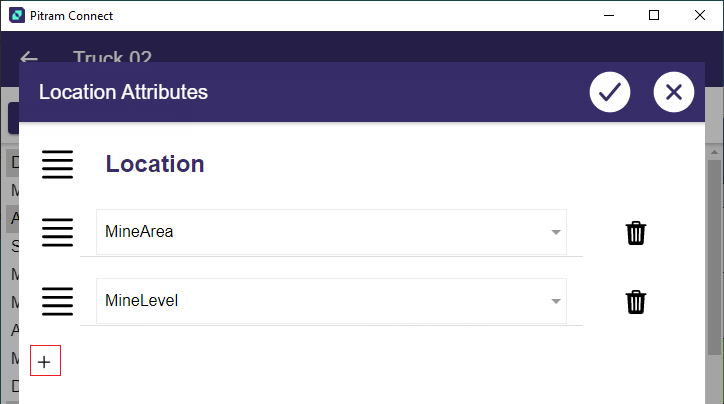Expand the arrow on the MineArea dropdown
Viewport: 724px width, 404px height.
[x=555, y=233]
